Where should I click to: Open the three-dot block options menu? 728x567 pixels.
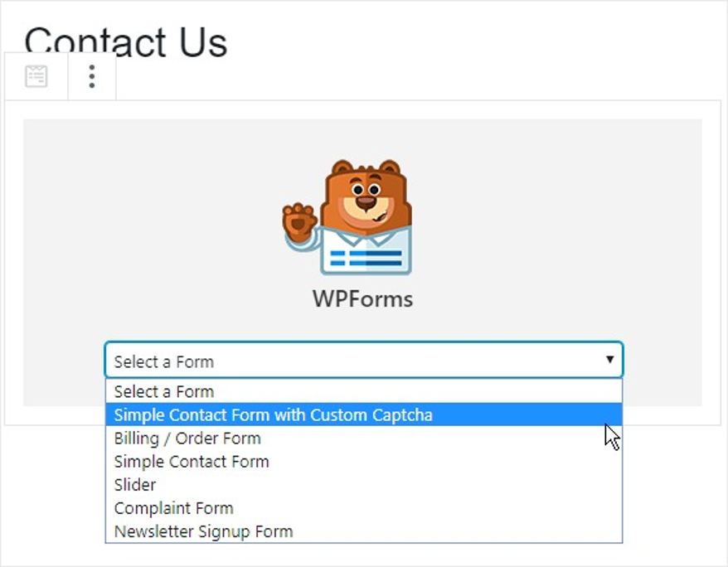point(92,77)
